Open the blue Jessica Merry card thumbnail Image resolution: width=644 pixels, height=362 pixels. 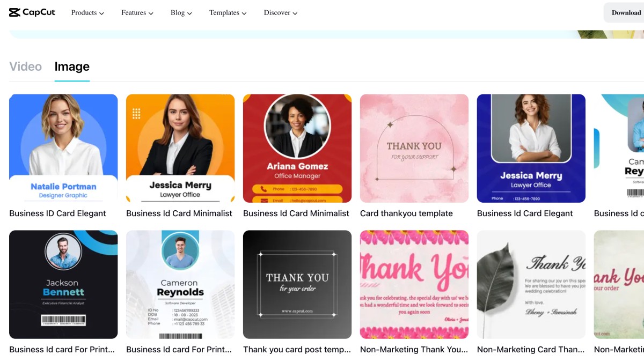click(x=531, y=149)
